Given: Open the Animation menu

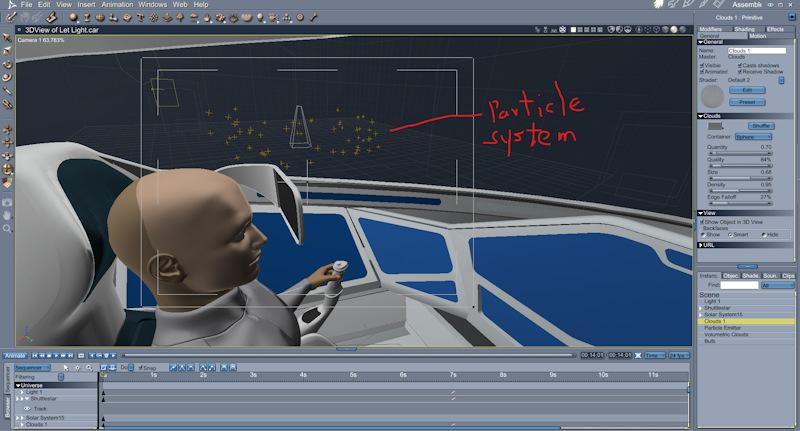Looking at the screenshot, I should 117,4.
